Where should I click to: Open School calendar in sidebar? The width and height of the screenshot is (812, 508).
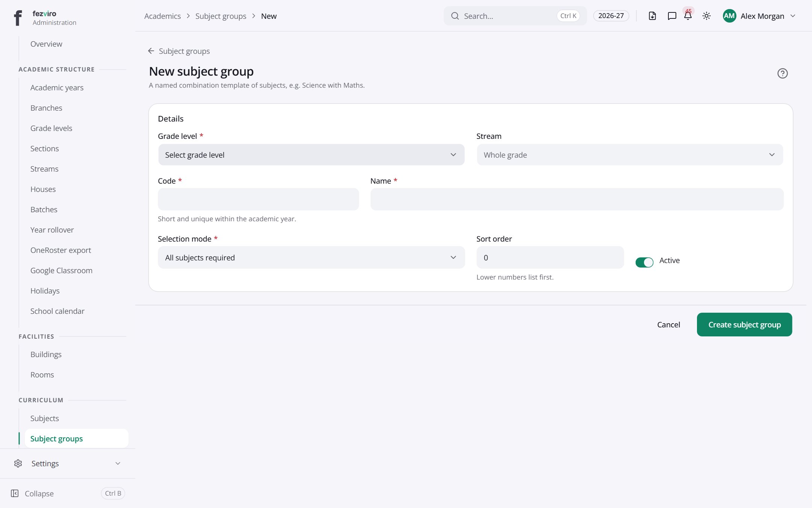[x=57, y=311]
